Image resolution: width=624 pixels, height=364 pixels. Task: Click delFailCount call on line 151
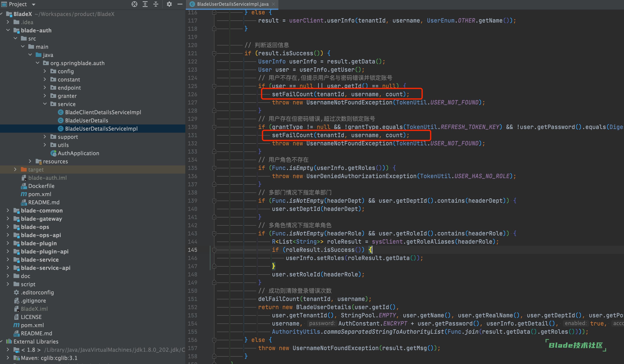279,299
